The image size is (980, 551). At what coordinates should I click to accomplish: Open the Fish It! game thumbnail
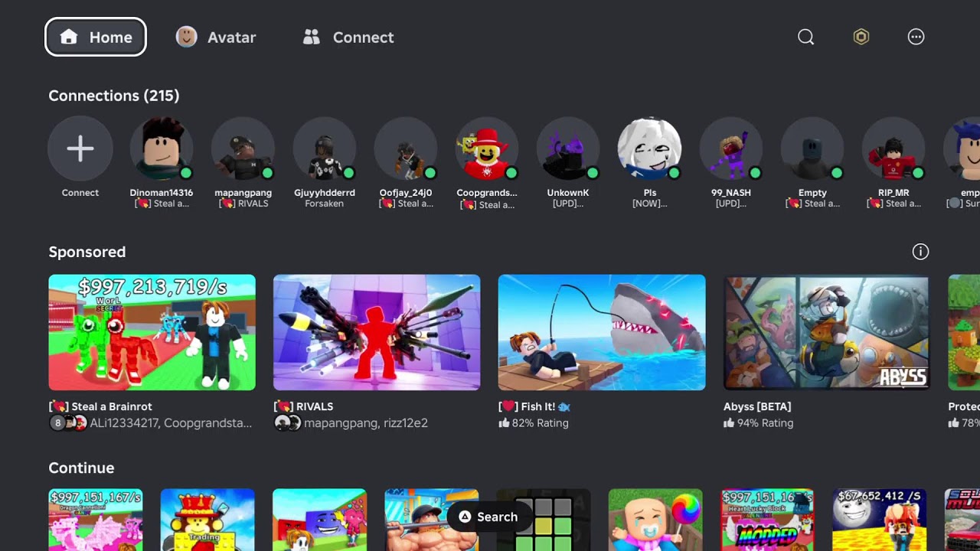point(602,332)
